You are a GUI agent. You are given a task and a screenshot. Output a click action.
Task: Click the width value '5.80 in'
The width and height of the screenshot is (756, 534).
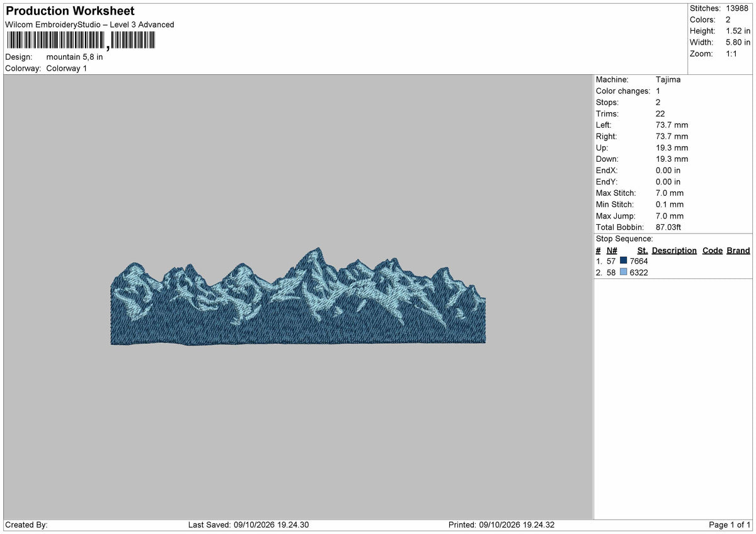point(738,42)
